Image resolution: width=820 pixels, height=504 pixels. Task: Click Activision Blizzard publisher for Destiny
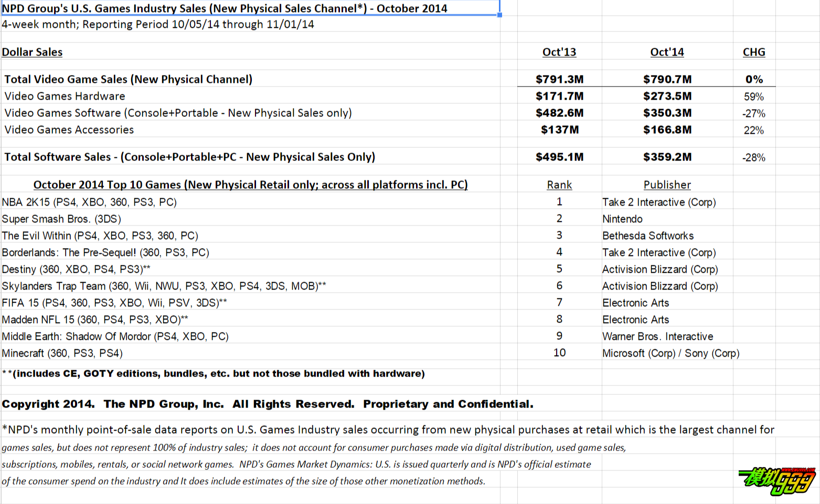click(660, 269)
